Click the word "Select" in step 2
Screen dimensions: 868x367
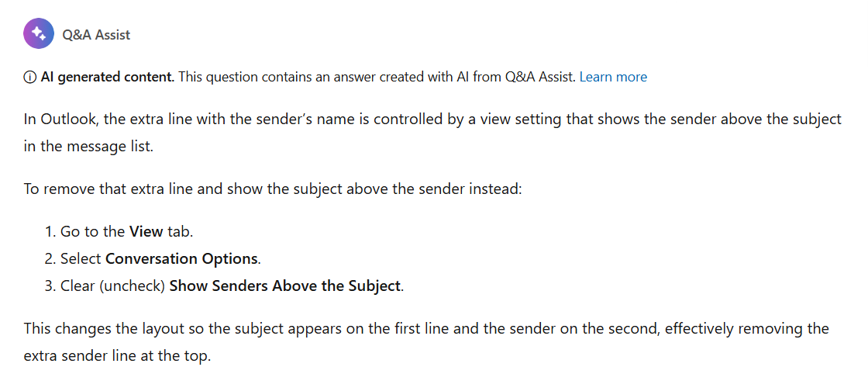point(81,259)
